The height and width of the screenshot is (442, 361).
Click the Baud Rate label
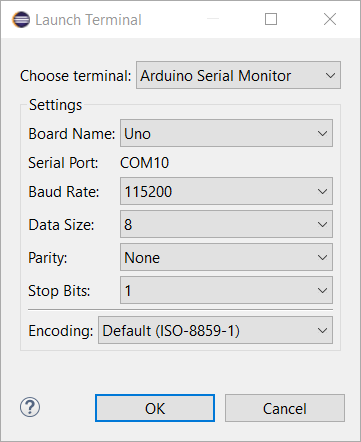pos(64,192)
